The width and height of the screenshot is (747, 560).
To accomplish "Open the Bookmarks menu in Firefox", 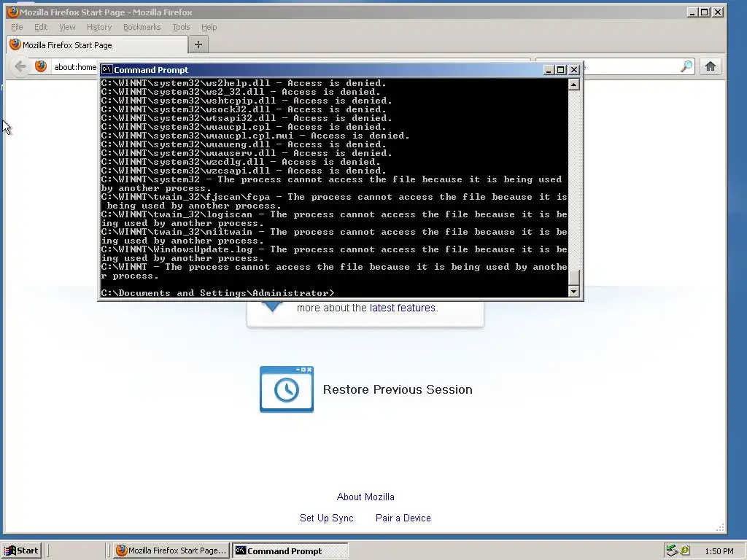I will tap(142, 27).
